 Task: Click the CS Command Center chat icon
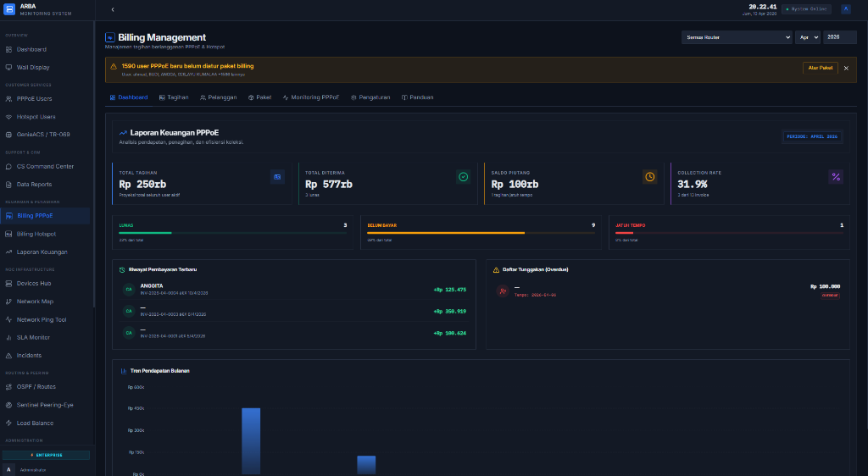tap(8, 166)
